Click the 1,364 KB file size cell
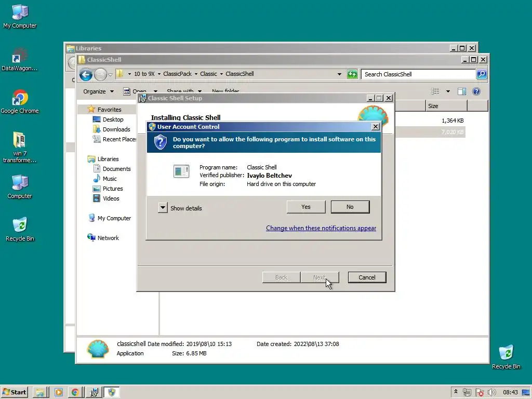Viewport: 532px width, 399px height. pos(453,121)
